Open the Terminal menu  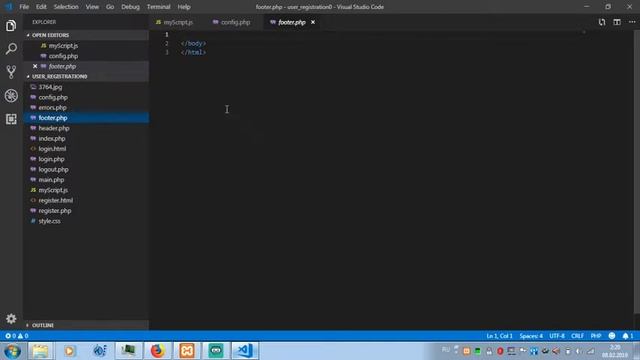pos(158,7)
